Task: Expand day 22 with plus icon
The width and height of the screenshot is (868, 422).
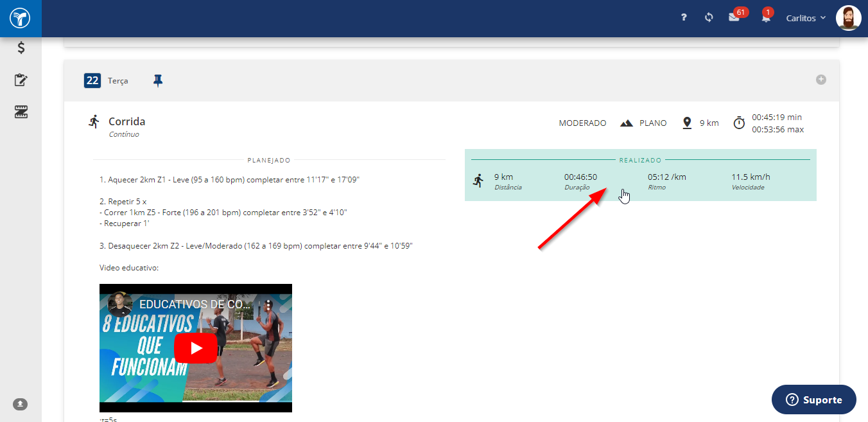Action: (x=821, y=80)
